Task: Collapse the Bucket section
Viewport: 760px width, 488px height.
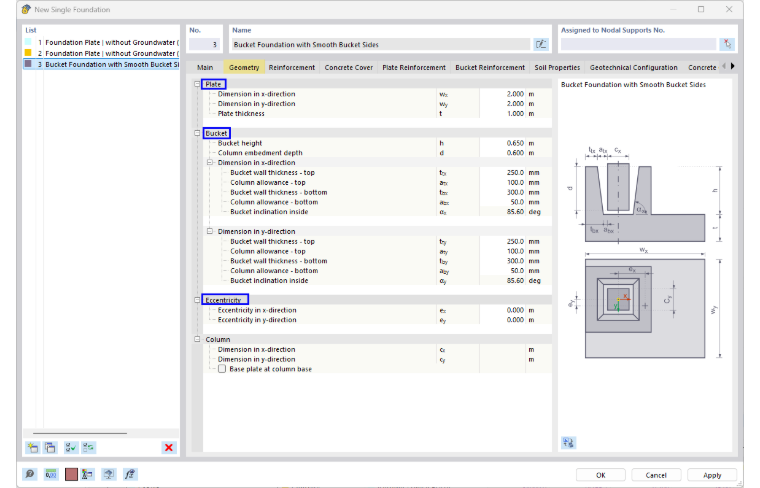Action: [197, 133]
